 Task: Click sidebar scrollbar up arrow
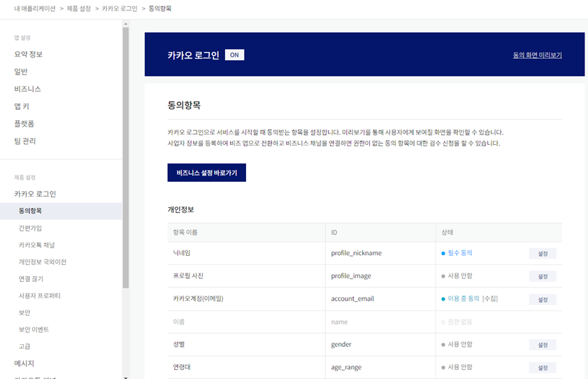pos(126,24)
